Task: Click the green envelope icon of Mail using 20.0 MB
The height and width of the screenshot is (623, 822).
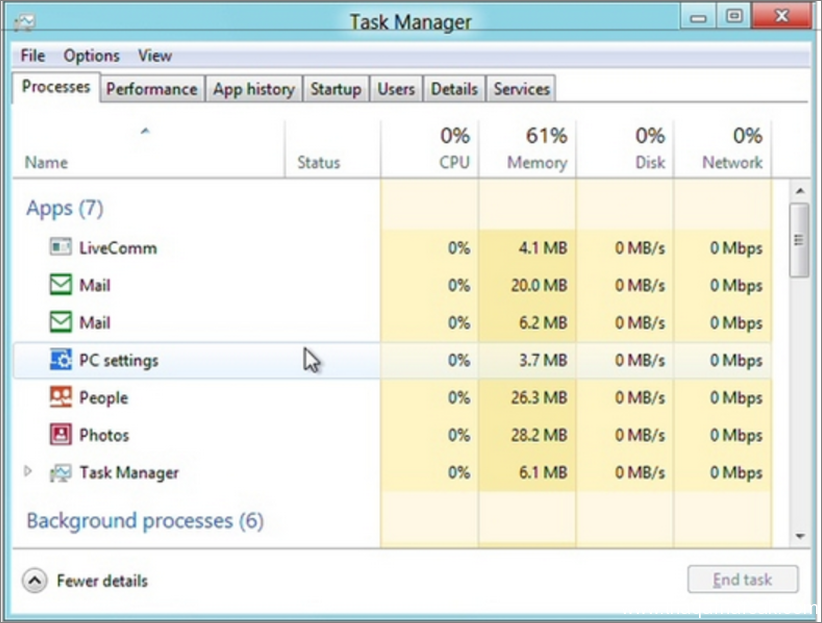Action: pos(60,285)
